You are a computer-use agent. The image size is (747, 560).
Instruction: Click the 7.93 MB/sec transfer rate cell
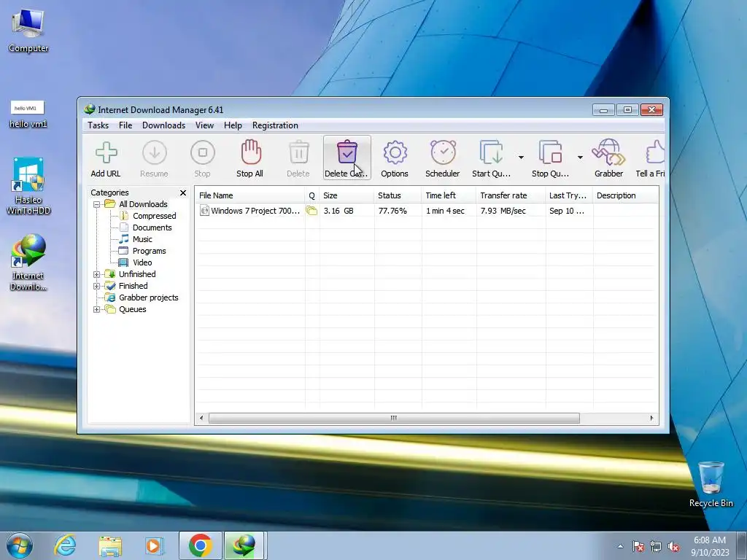503,211
